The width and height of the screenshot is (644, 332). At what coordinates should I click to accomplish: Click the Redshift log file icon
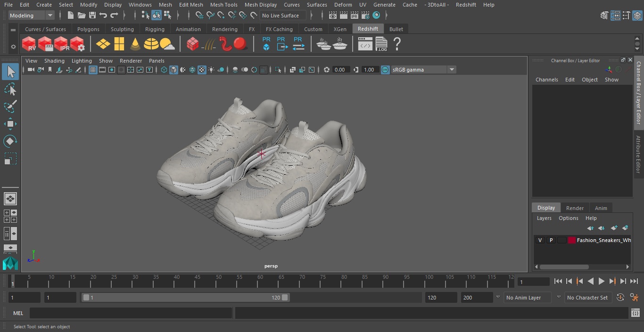click(381, 44)
